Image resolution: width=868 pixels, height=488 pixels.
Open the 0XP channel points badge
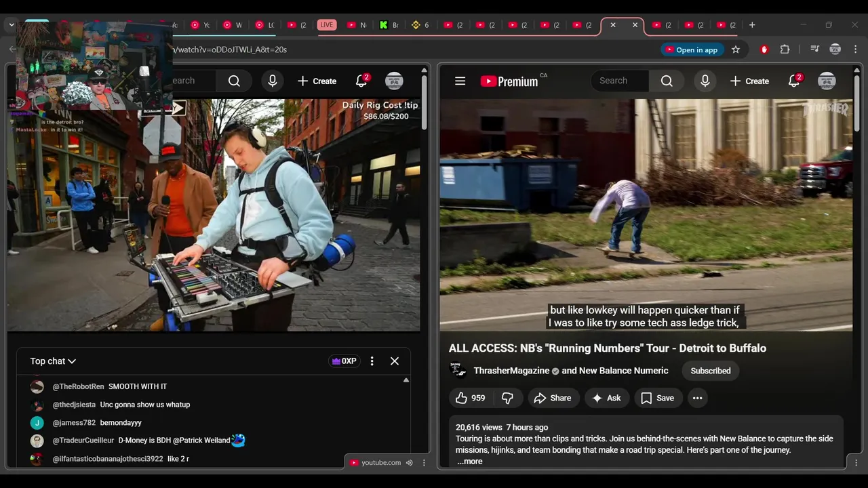pyautogui.click(x=344, y=361)
